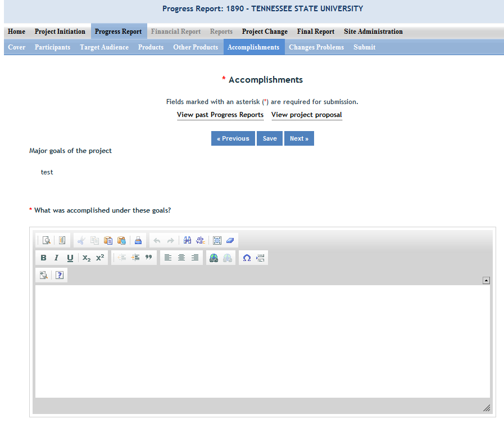Click the Select All icon

pos(217,240)
